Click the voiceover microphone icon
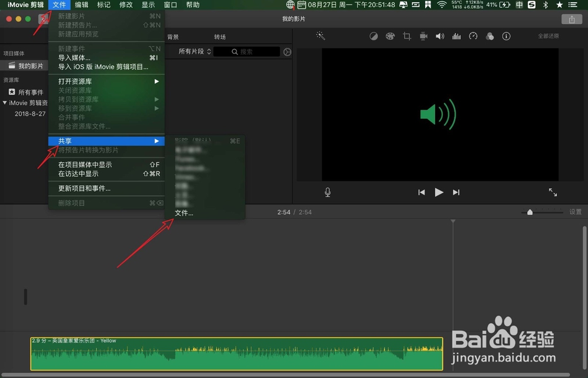Viewport: 588px width, 378px height. click(328, 192)
